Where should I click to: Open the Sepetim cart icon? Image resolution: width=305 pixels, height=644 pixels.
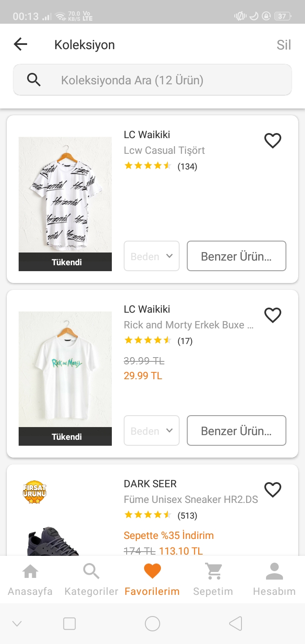(213, 572)
